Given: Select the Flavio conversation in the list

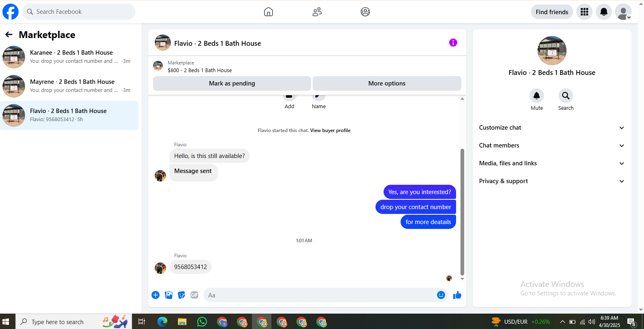Looking at the screenshot, I should point(69,115).
